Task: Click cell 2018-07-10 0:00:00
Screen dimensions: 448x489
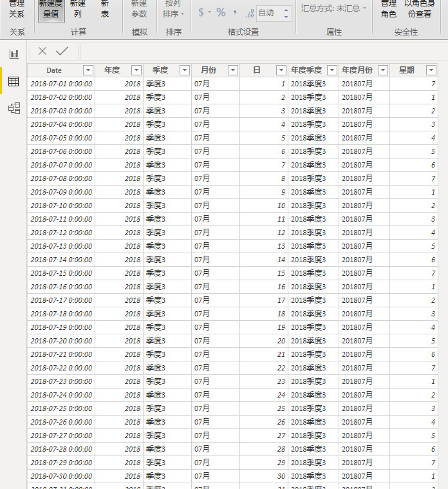Action: tap(61, 206)
